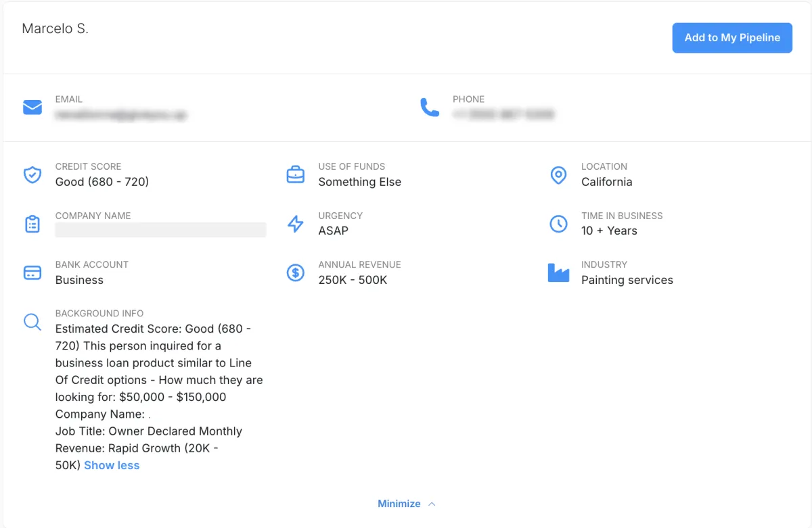Click the bank account card icon
This screenshot has width=812, height=528.
[32, 272]
